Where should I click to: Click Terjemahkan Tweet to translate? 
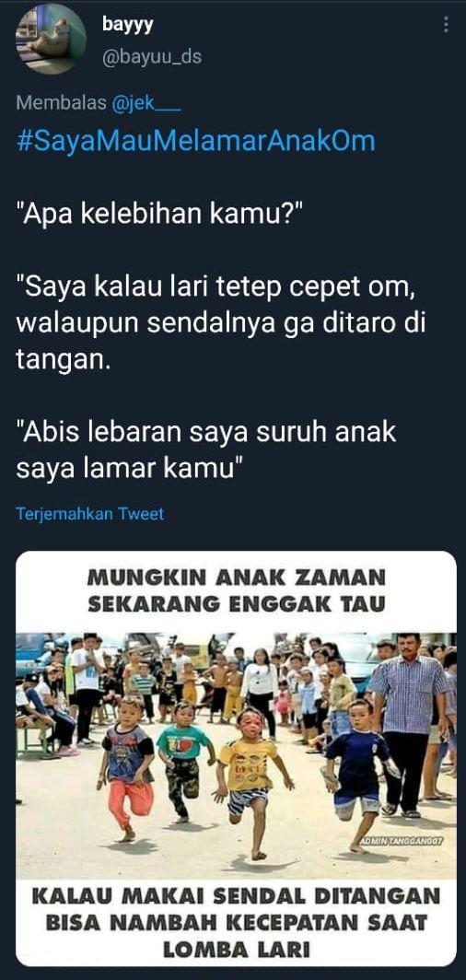(x=90, y=514)
